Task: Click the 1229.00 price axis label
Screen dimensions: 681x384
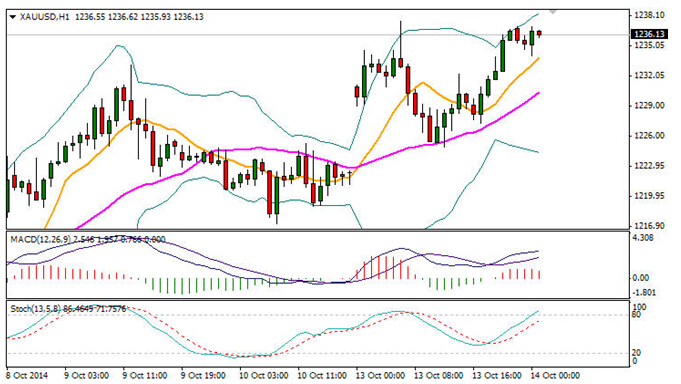Action: click(649, 106)
